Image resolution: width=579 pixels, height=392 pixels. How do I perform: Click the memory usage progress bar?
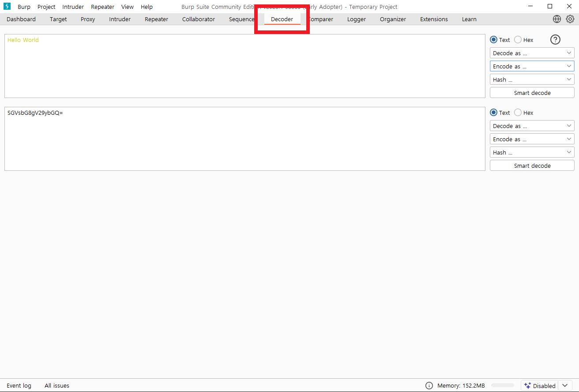[x=503, y=385]
